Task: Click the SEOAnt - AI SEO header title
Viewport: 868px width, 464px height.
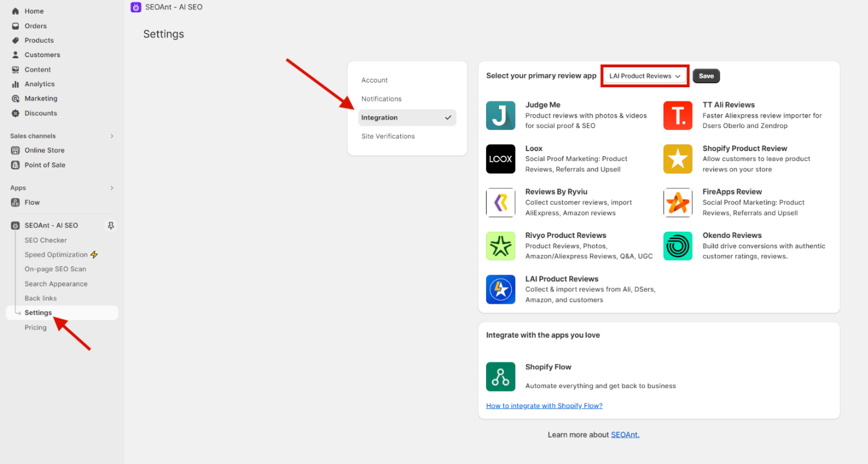Action: (174, 7)
